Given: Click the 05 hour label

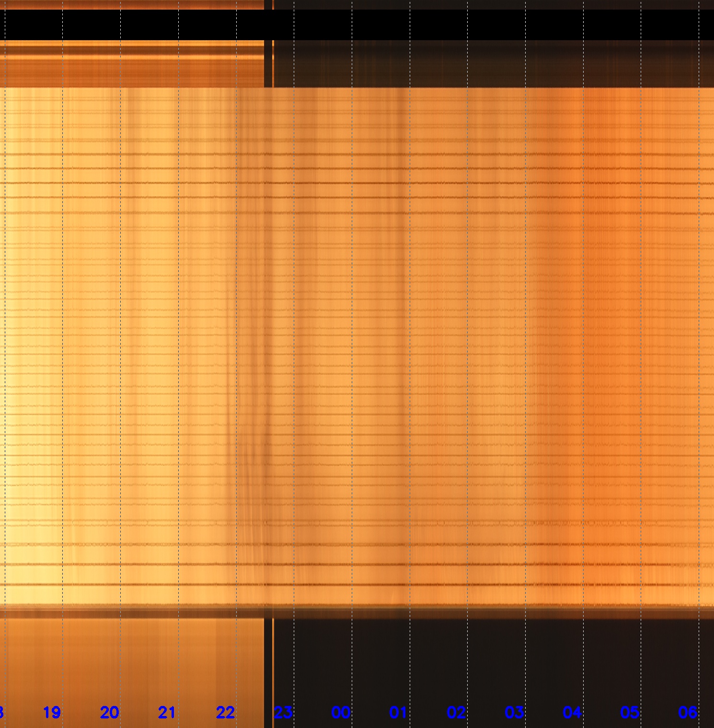Looking at the screenshot, I should 630,713.
